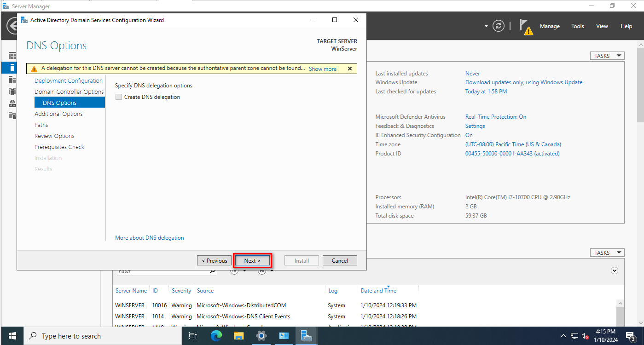Open the Manage menu
644x345 pixels.
coord(550,26)
